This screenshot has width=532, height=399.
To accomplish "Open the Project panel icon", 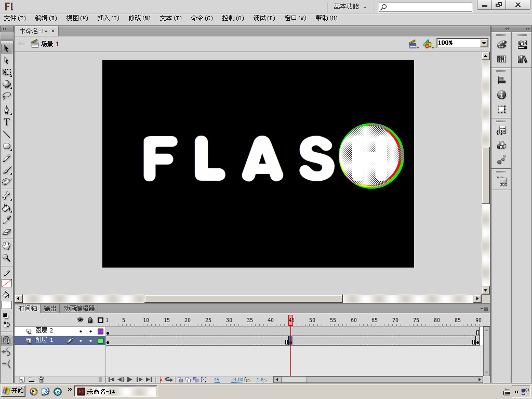I will 501,181.
